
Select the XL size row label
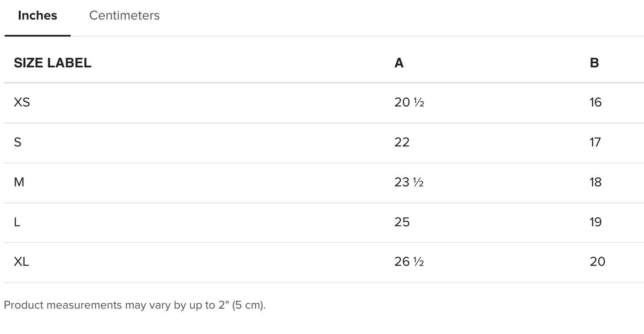(x=21, y=262)
